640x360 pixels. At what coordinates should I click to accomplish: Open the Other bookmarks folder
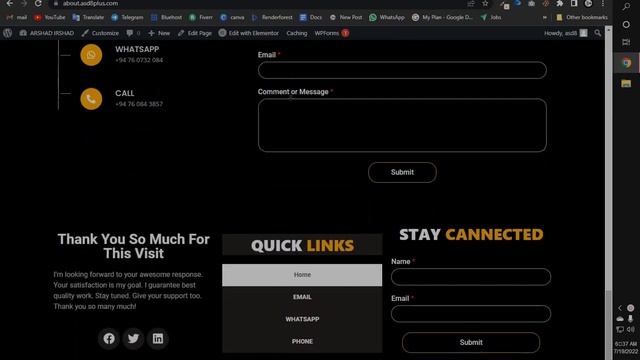point(582,18)
